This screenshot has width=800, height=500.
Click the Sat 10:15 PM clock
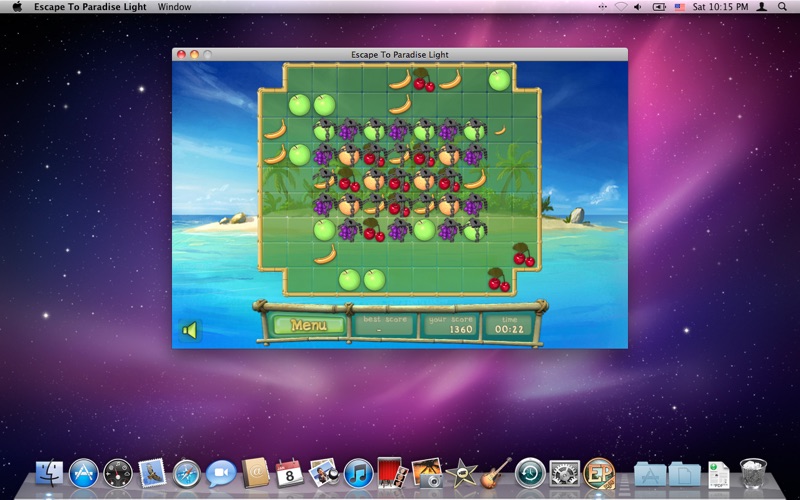coord(720,7)
